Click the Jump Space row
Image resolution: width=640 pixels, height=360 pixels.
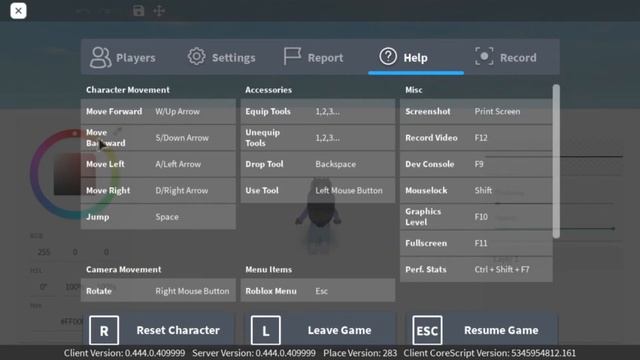coord(158,217)
